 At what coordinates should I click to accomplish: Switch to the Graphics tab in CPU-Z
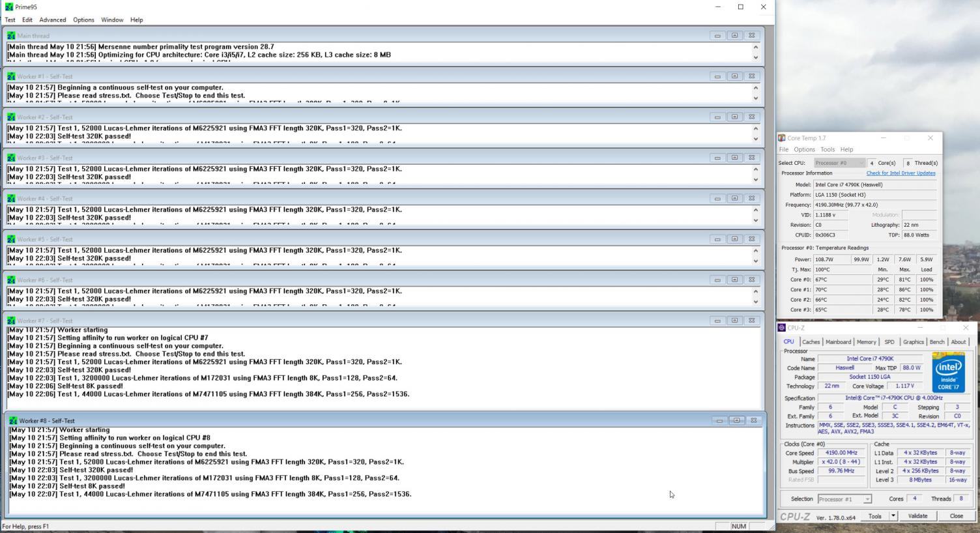pyautogui.click(x=913, y=342)
